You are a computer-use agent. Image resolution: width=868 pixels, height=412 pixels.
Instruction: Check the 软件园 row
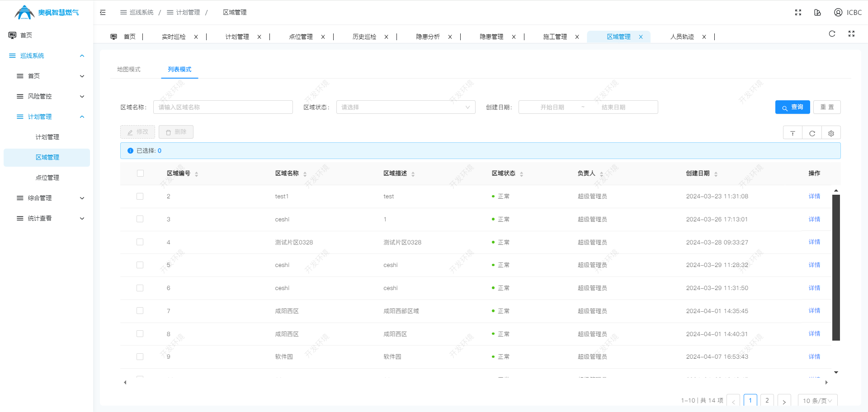[x=140, y=357]
